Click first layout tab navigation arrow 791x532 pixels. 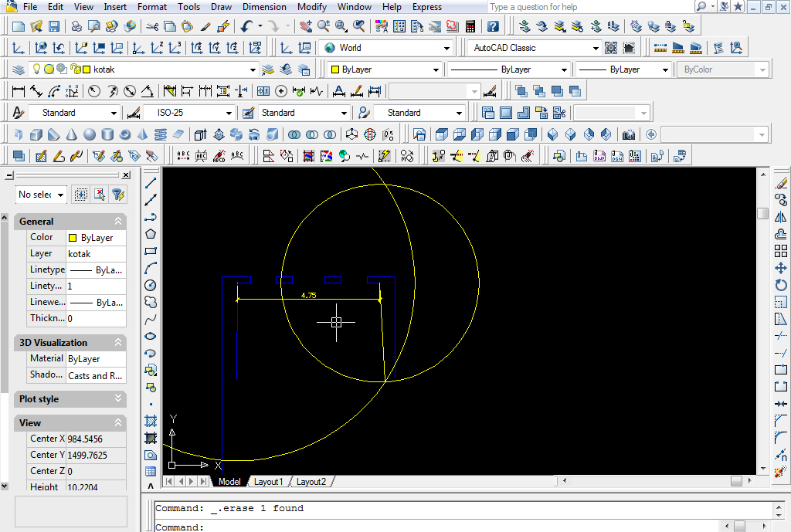169,482
